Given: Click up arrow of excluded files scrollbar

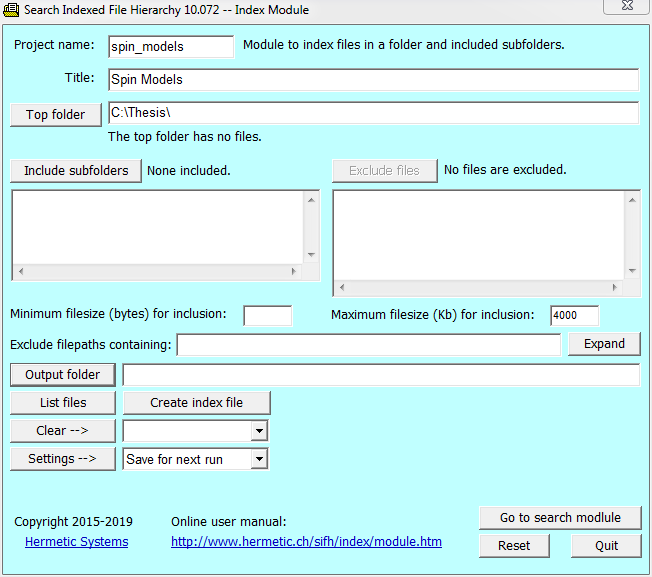Looking at the screenshot, I should tap(632, 200).
